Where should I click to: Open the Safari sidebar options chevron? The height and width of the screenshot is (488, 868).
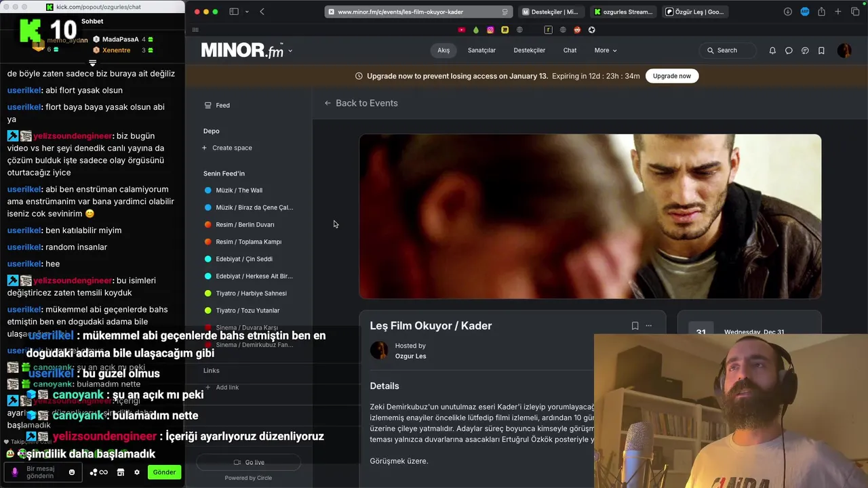pos(247,12)
